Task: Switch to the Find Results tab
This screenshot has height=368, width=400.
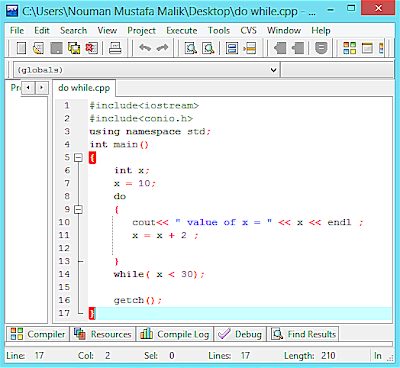Action: pyautogui.click(x=303, y=334)
